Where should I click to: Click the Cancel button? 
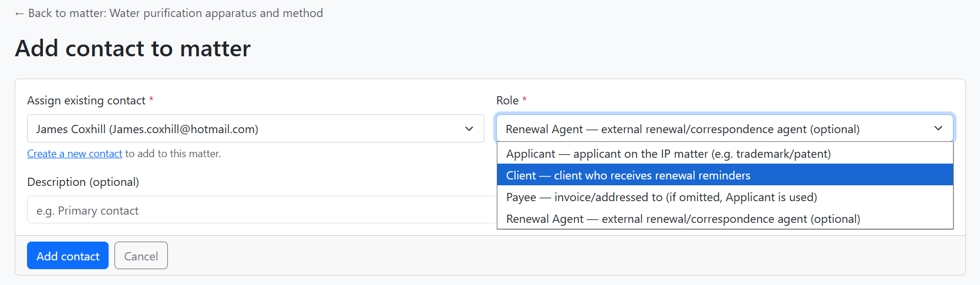coord(141,256)
